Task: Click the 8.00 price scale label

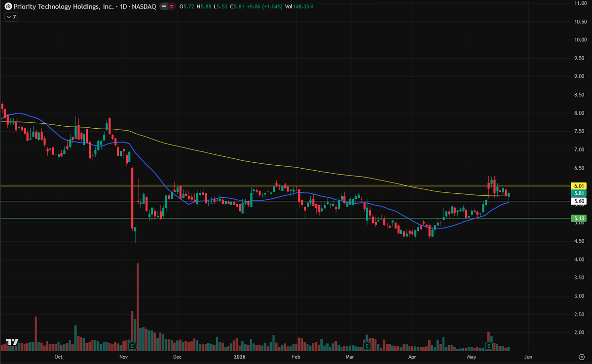Action: 580,113
